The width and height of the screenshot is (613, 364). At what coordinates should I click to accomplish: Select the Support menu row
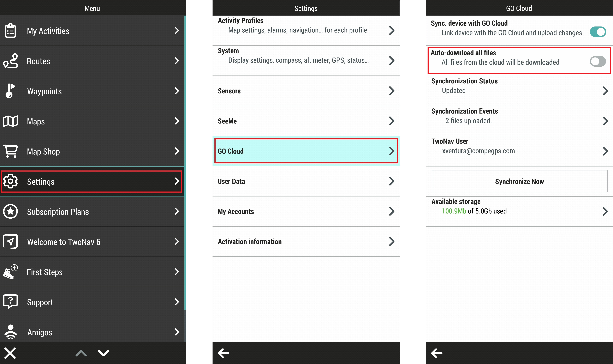[92, 302]
